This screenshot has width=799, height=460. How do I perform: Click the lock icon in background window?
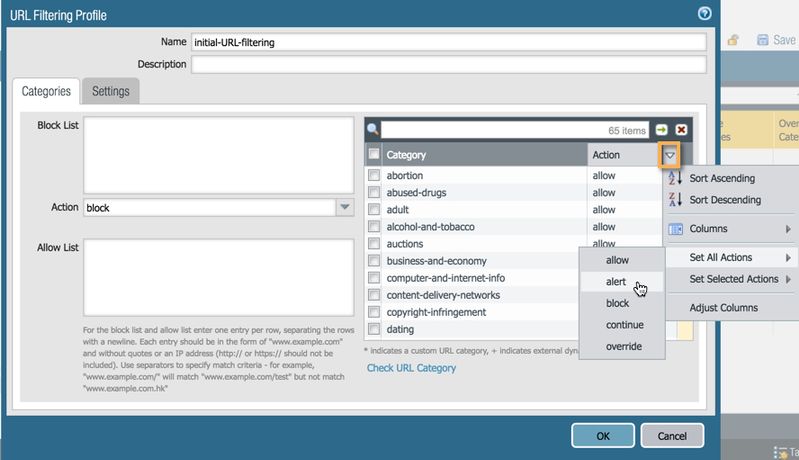pos(733,40)
